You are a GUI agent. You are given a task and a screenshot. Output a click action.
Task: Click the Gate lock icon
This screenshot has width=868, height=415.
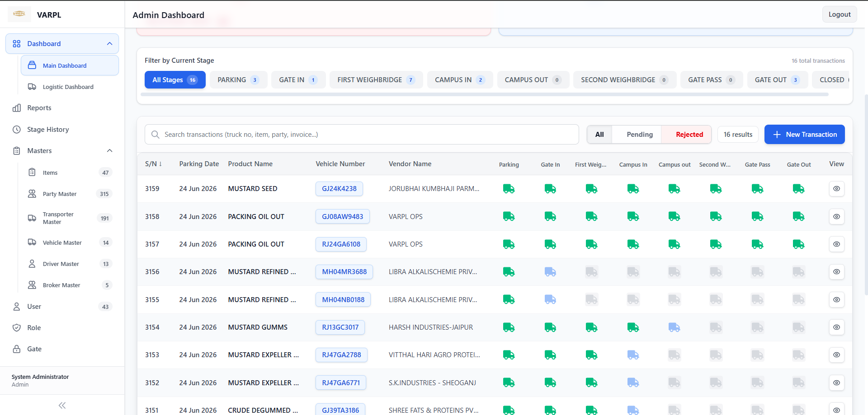coord(17,349)
